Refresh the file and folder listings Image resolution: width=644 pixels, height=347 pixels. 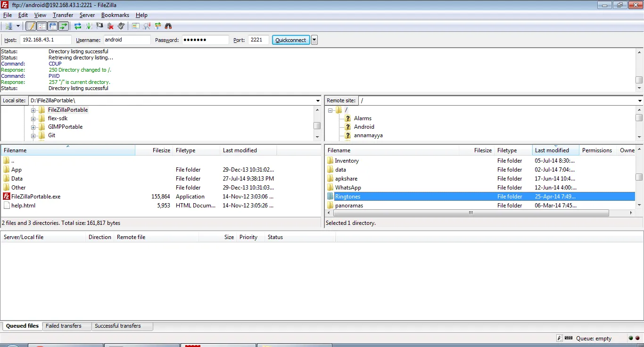click(x=77, y=26)
